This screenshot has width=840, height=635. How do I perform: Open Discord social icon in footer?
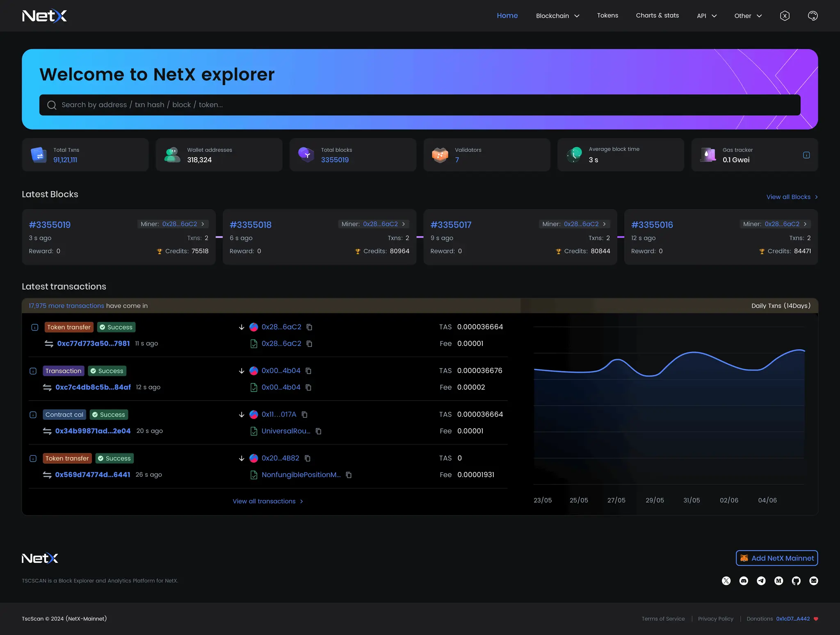[x=744, y=581]
